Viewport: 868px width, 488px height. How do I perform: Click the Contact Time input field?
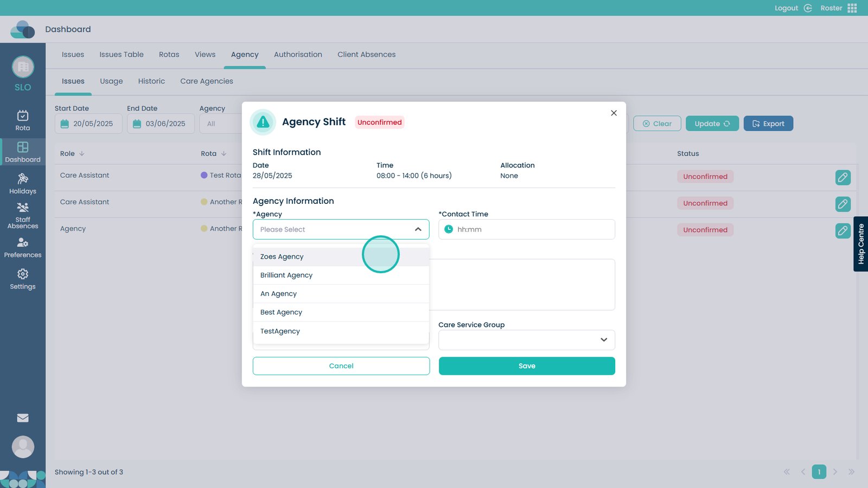[532, 229]
